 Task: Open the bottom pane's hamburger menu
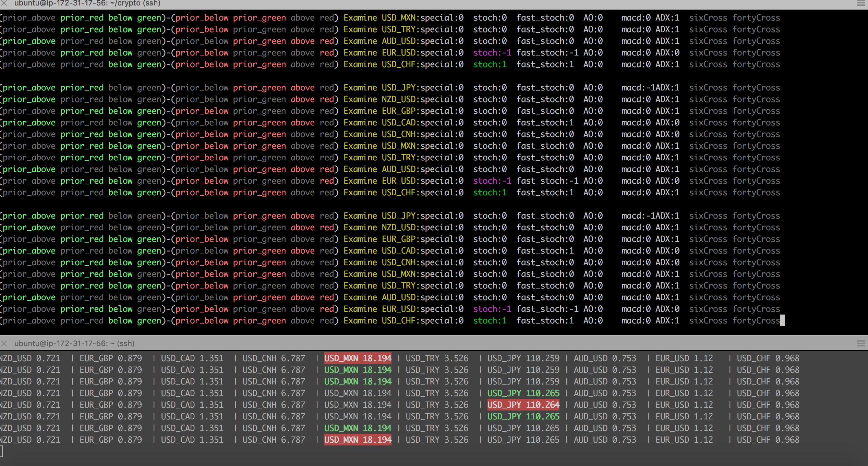click(861, 343)
